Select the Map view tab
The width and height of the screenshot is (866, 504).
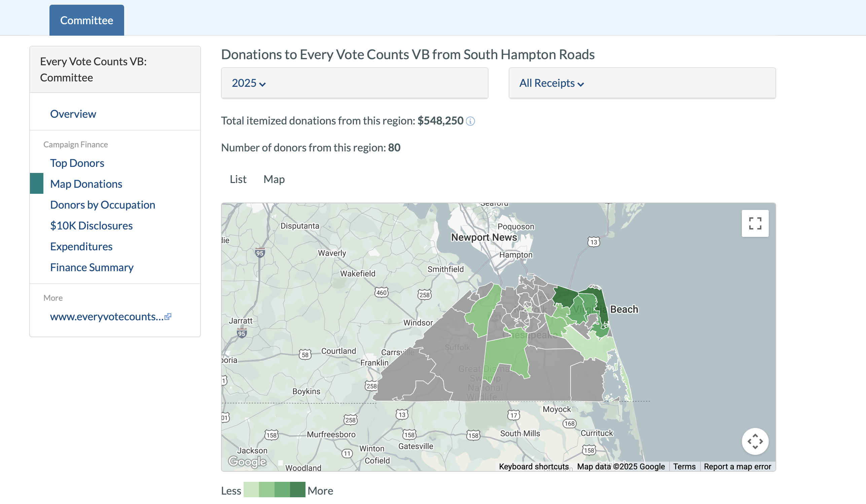pyautogui.click(x=274, y=179)
